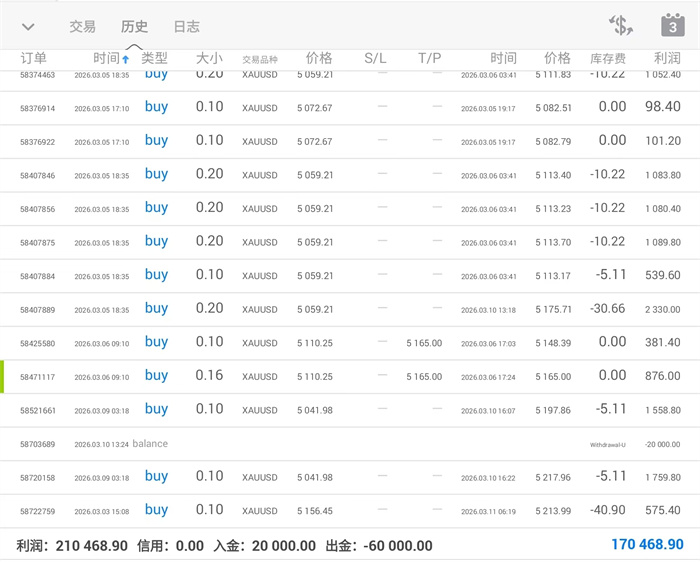Expand the top-left chevron dropdown

point(28,27)
